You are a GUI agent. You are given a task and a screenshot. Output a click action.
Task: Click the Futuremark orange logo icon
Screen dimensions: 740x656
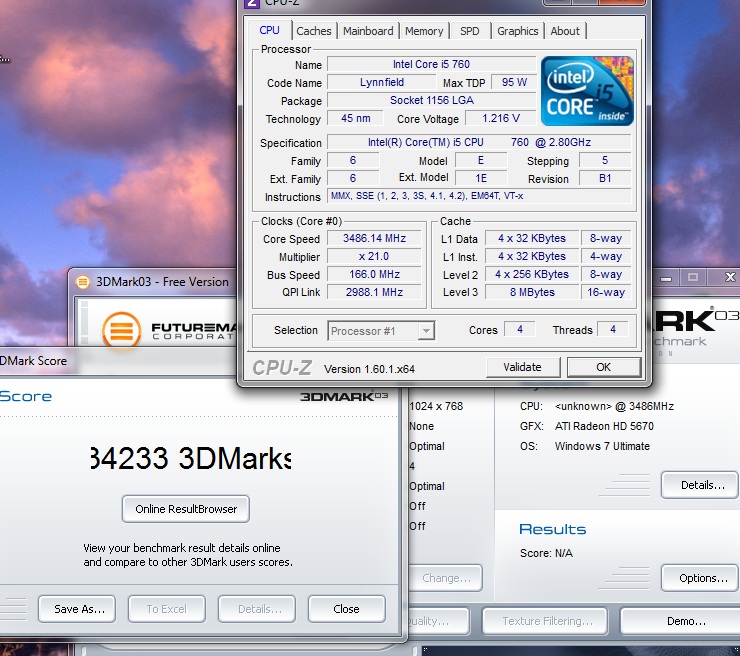[121, 329]
